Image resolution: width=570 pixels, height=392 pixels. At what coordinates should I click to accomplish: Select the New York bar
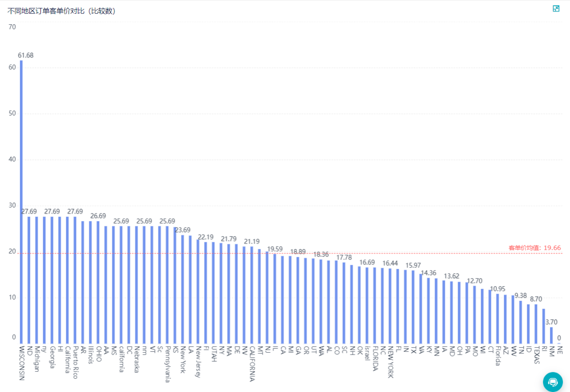tap(183, 289)
